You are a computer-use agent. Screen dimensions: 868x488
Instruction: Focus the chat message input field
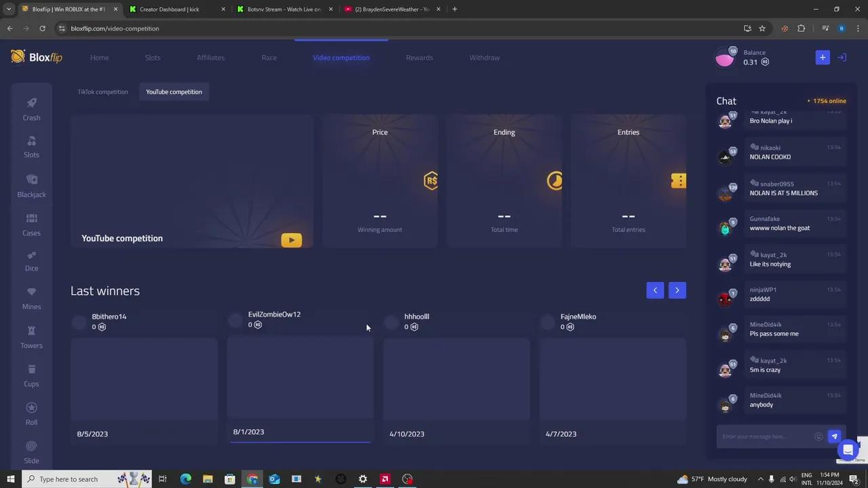(x=766, y=436)
